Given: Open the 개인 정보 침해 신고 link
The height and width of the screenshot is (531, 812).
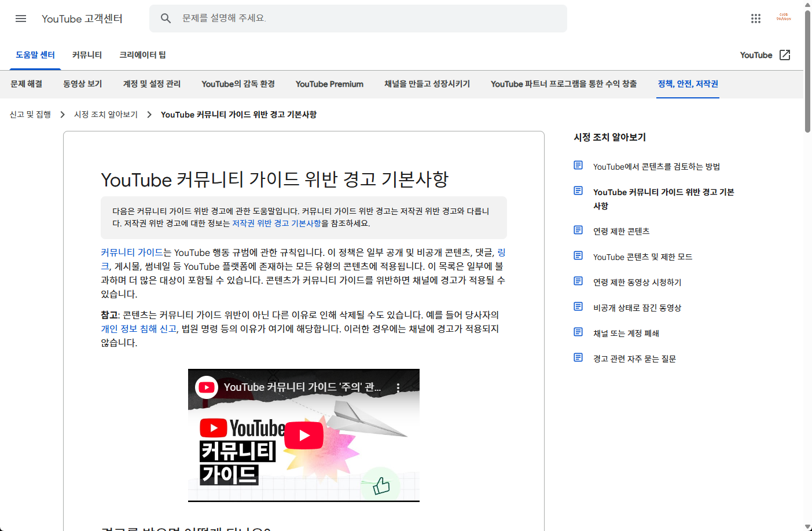Looking at the screenshot, I should (x=139, y=329).
